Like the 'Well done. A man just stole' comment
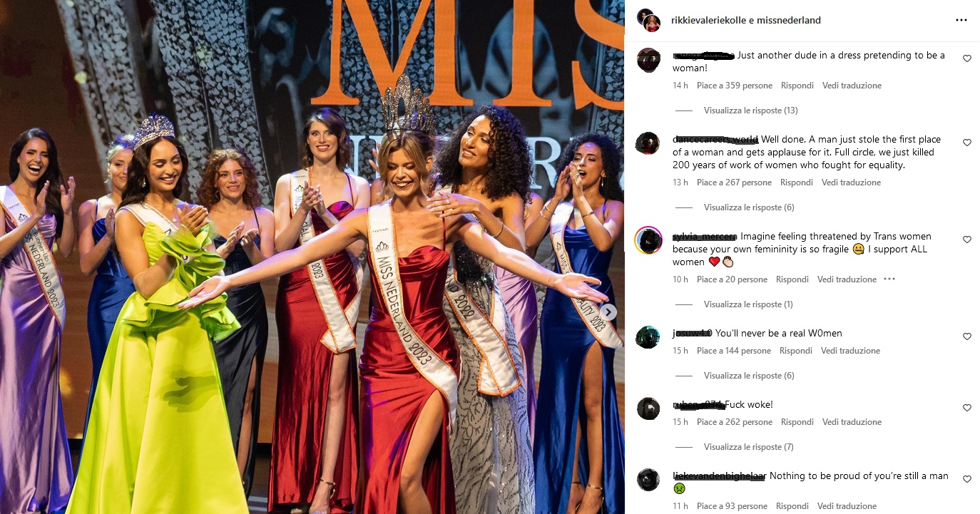Viewport: 980px width, 514px height. (967, 143)
